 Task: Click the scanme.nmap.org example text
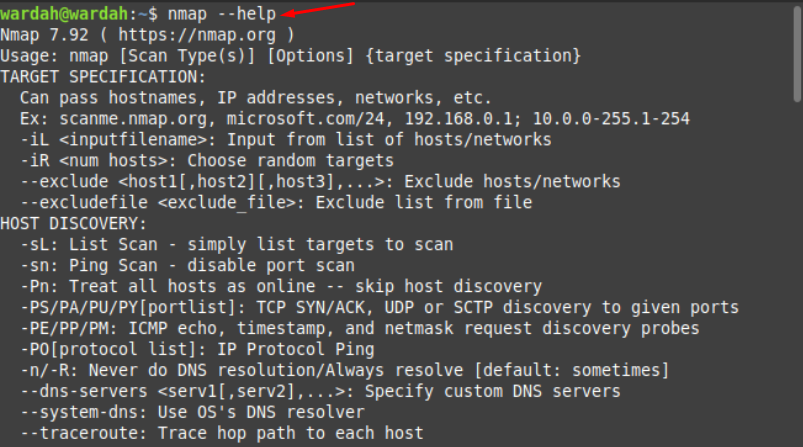point(133,119)
